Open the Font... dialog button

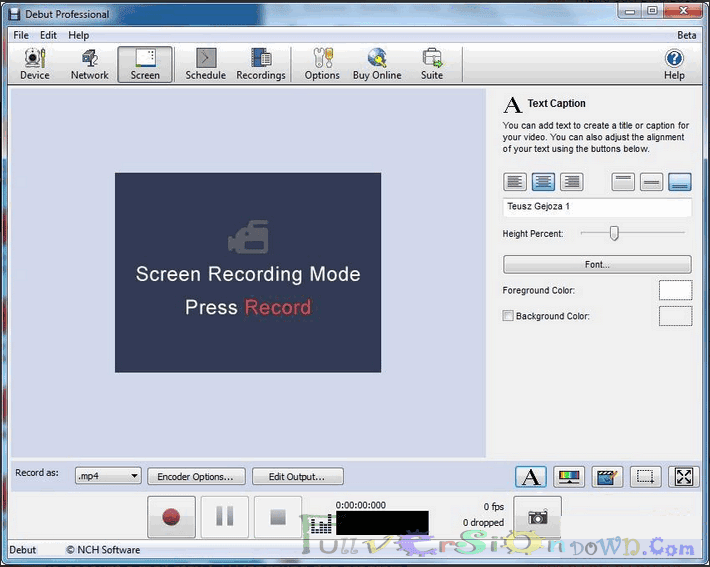click(x=597, y=264)
